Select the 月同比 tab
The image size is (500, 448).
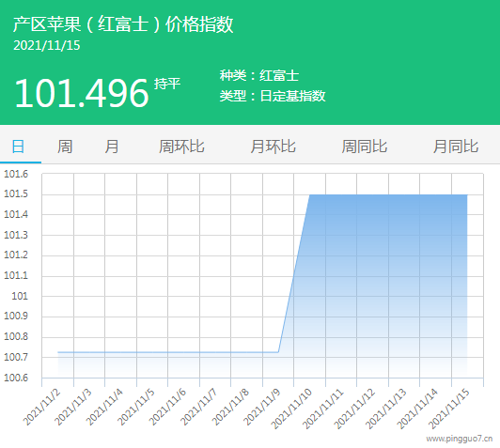click(x=456, y=147)
